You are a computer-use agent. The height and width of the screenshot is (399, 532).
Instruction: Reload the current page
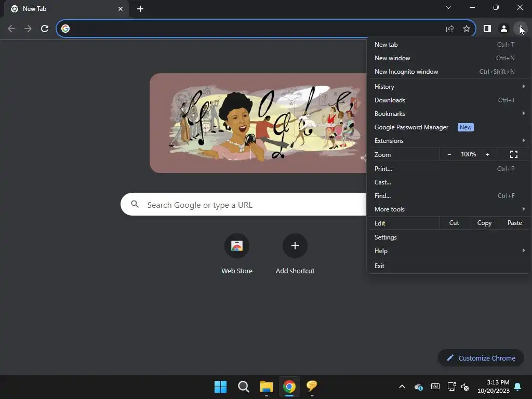pos(45,29)
